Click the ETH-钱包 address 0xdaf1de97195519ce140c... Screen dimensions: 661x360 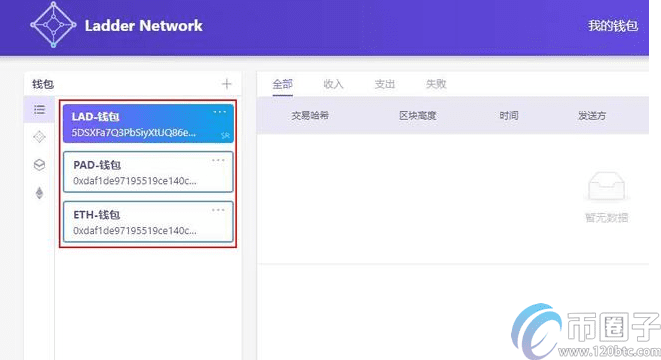134,231
